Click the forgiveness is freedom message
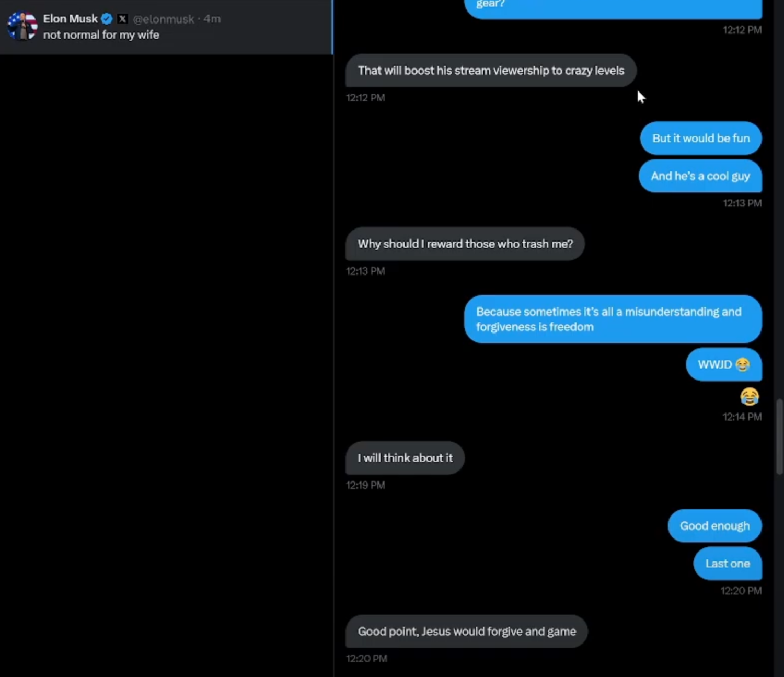 pos(612,319)
